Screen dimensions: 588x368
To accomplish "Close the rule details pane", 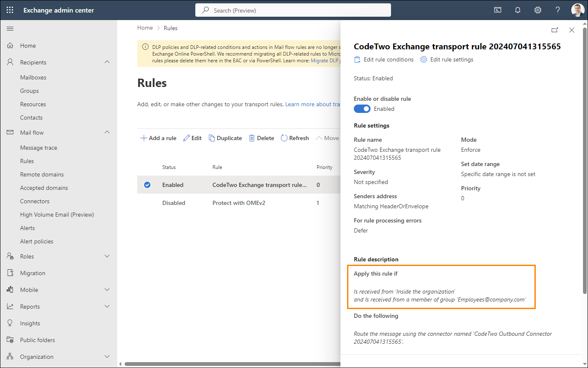I will coord(572,30).
